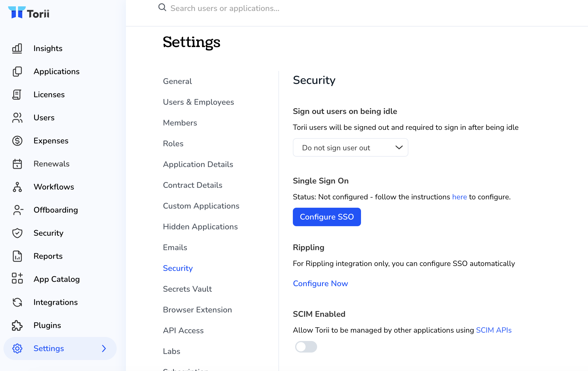This screenshot has height=371, width=588.
Task: Select Labs settings section
Action: (172, 351)
